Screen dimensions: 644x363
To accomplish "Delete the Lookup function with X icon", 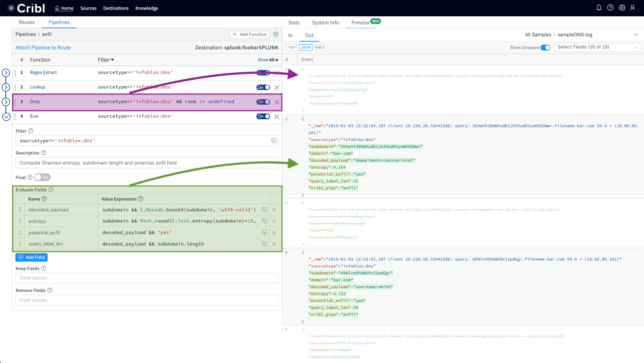I will (x=277, y=87).
